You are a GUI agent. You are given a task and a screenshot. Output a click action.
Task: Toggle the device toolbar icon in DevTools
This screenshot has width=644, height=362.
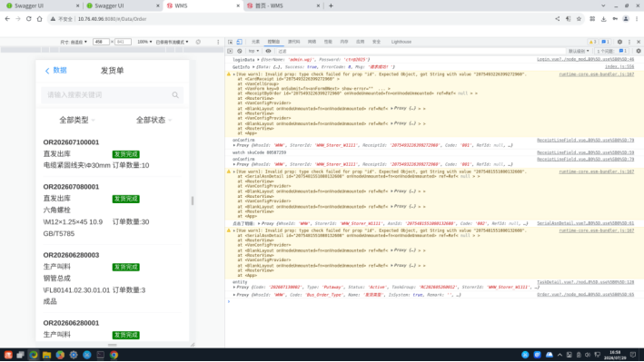(x=240, y=42)
